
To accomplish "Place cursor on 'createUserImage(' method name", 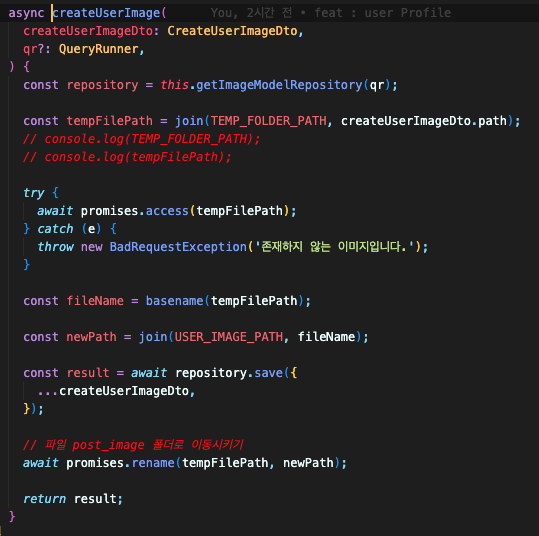I will (x=109, y=13).
